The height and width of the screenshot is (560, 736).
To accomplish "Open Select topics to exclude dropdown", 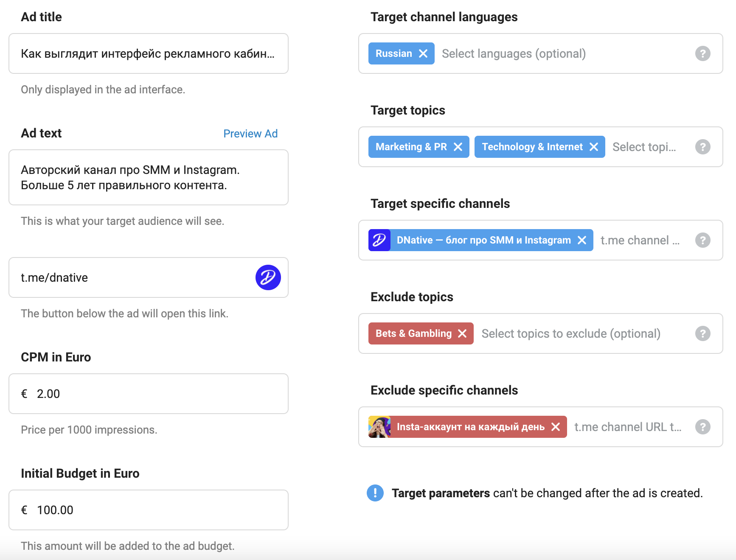I will pos(571,333).
